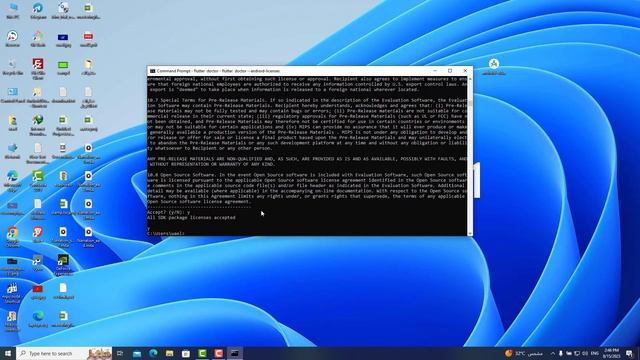Image resolution: width=640 pixels, height=360 pixels.
Task: Open Task View on the taskbar
Action: (x=120, y=353)
